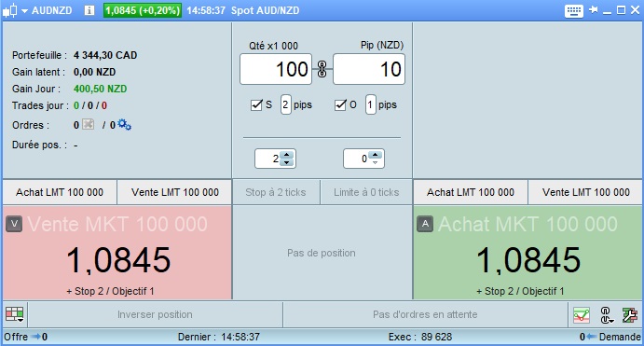Viewport: 644px width, 346px height.
Task: Click the Trades jour 0 / 0 / 0 value
Action: click(x=90, y=105)
